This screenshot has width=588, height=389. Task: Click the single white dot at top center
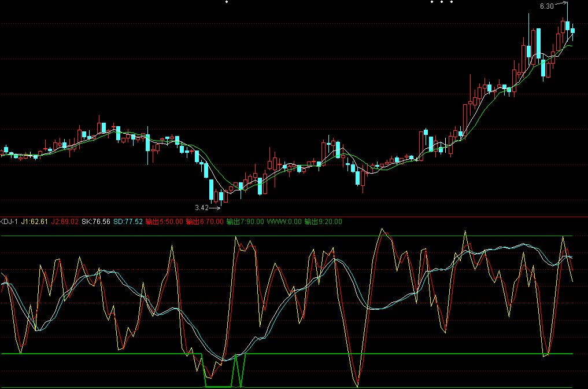pos(227,2)
